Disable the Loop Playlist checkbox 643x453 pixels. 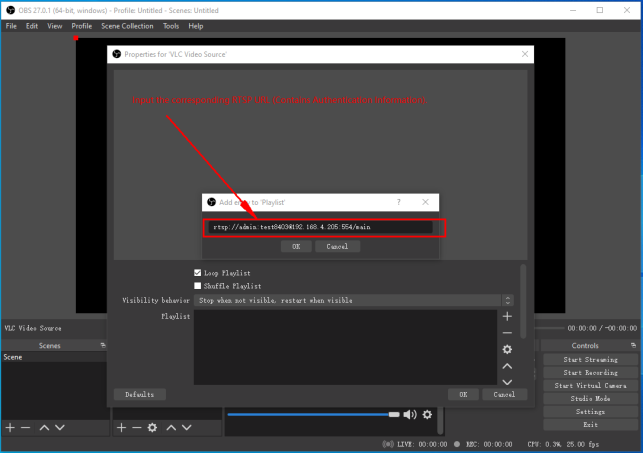click(198, 272)
